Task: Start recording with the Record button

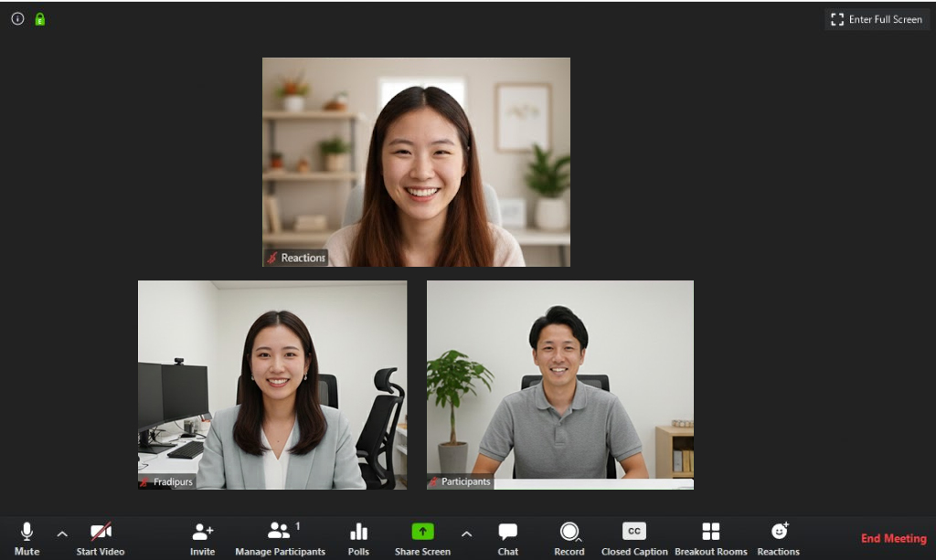Action: pyautogui.click(x=569, y=533)
